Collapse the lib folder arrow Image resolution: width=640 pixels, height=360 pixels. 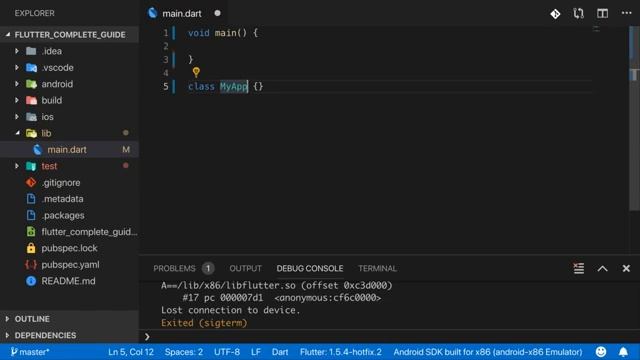click(17, 133)
